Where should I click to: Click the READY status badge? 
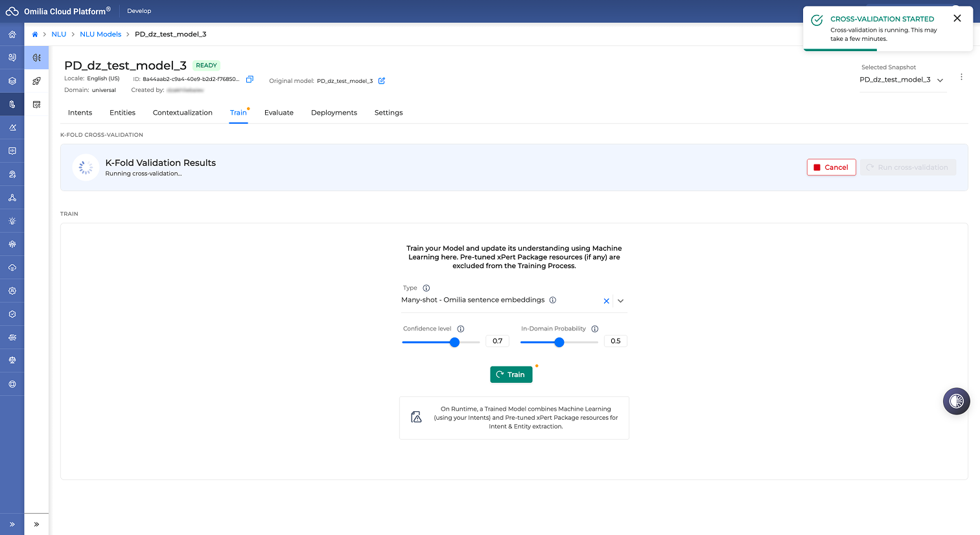pyautogui.click(x=207, y=65)
